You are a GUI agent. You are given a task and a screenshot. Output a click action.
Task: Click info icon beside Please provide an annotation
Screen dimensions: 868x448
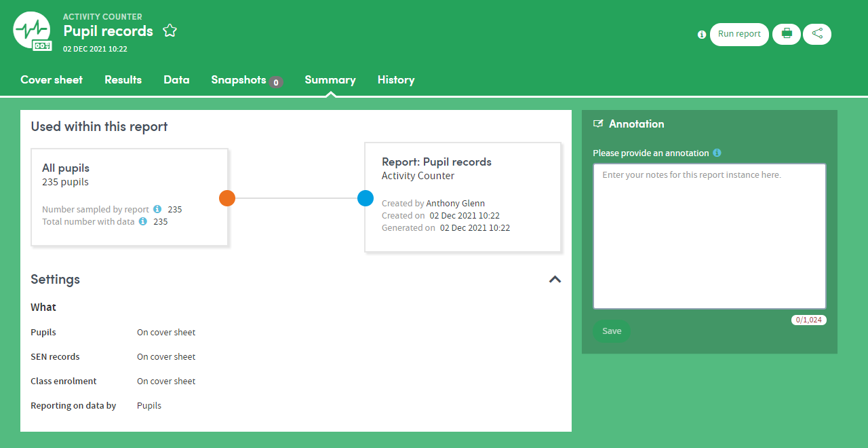click(x=717, y=153)
